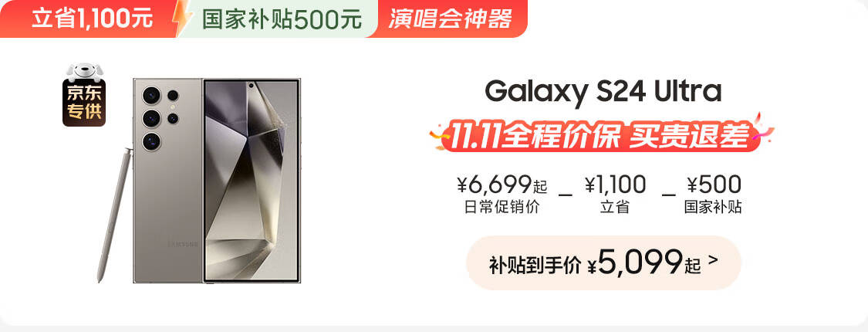Image resolution: width=868 pixels, height=332 pixels.
Task: Select the 立省1,100元 tag
Action: click(x=91, y=19)
